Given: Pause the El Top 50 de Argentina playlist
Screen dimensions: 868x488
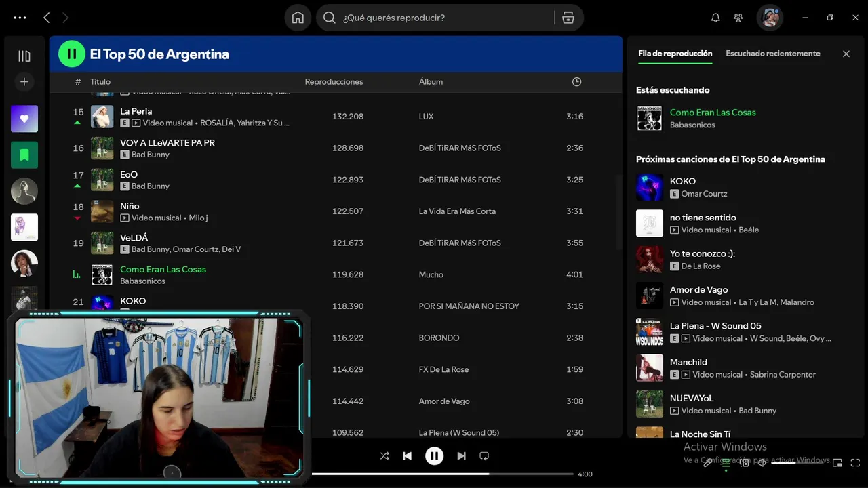Looking at the screenshot, I should [x=71, y=54].
